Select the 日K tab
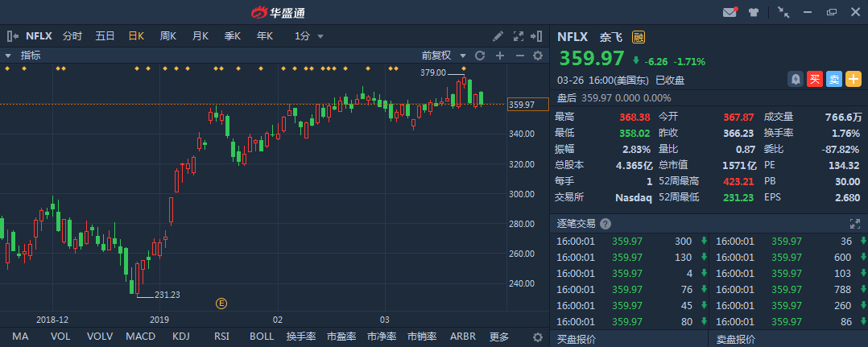868x347 pixels. click(x=136, y=36)
